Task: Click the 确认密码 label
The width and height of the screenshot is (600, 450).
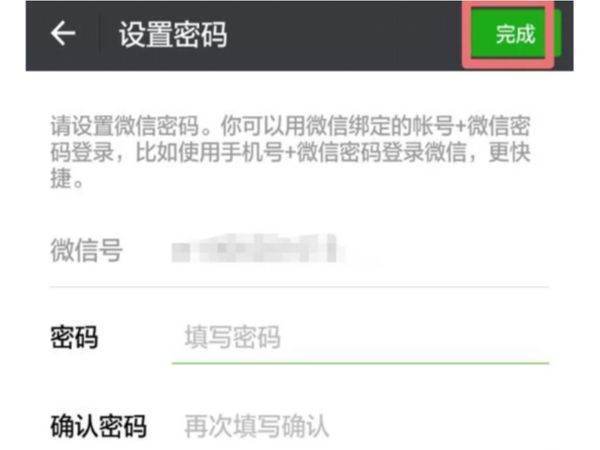Action: tap(98, 426)
